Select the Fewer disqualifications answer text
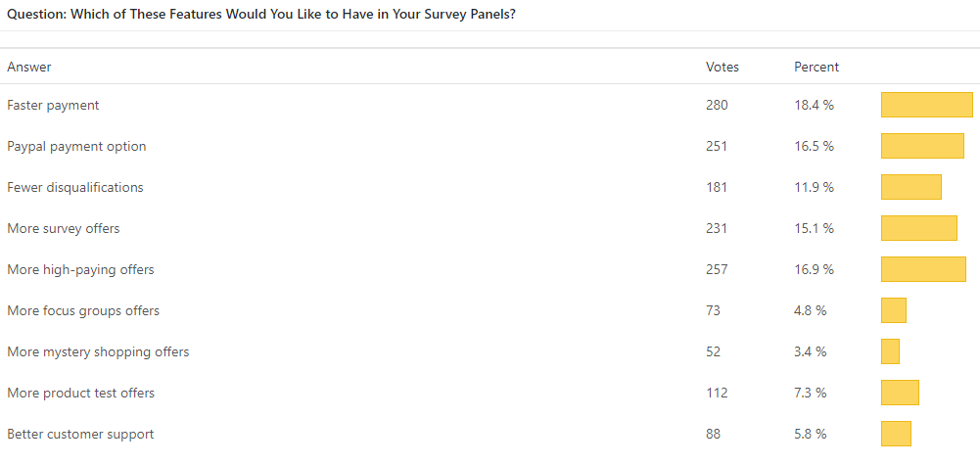Viewport: 980px width, 465px height. (74, 187)
